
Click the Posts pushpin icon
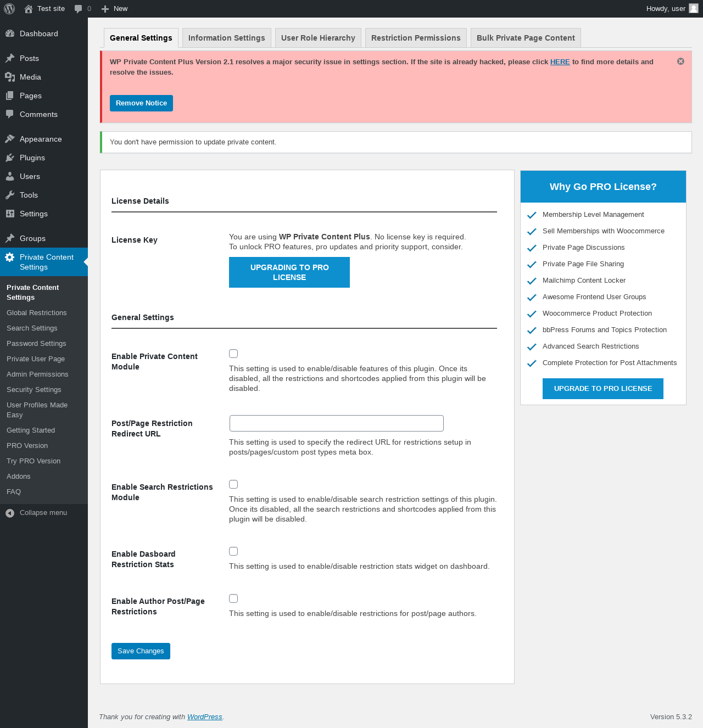click(x=10, y=58)
